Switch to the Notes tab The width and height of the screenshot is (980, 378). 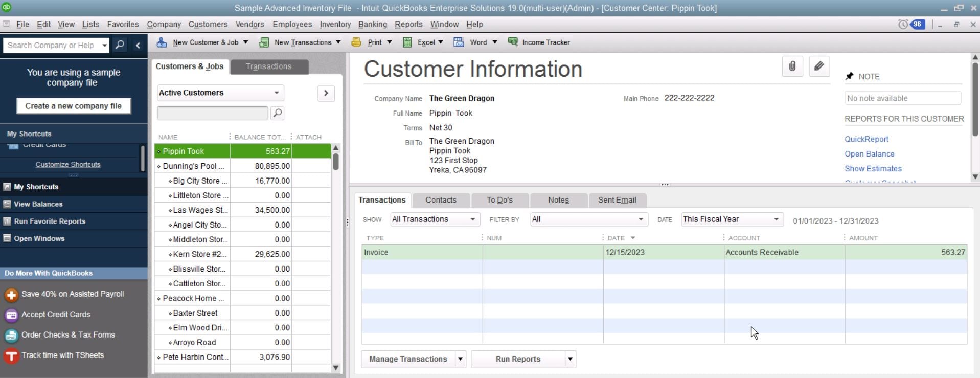(x=558, y=200)
